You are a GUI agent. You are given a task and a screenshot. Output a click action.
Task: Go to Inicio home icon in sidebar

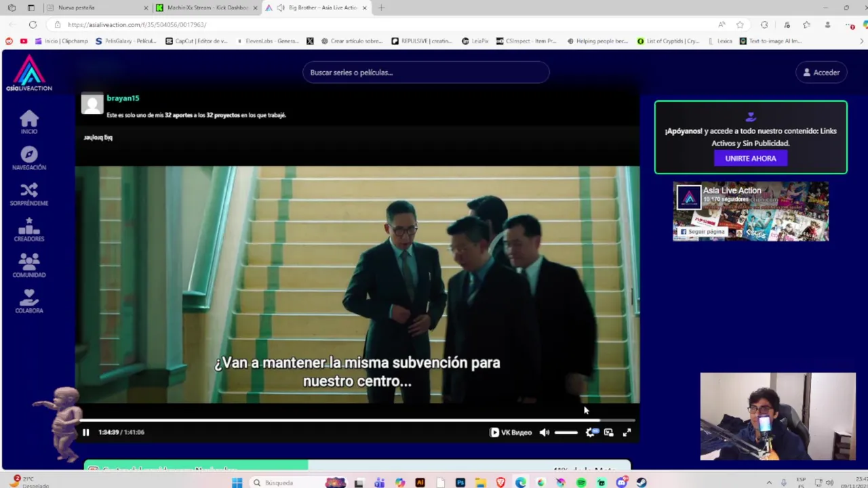tap(28, 121)
